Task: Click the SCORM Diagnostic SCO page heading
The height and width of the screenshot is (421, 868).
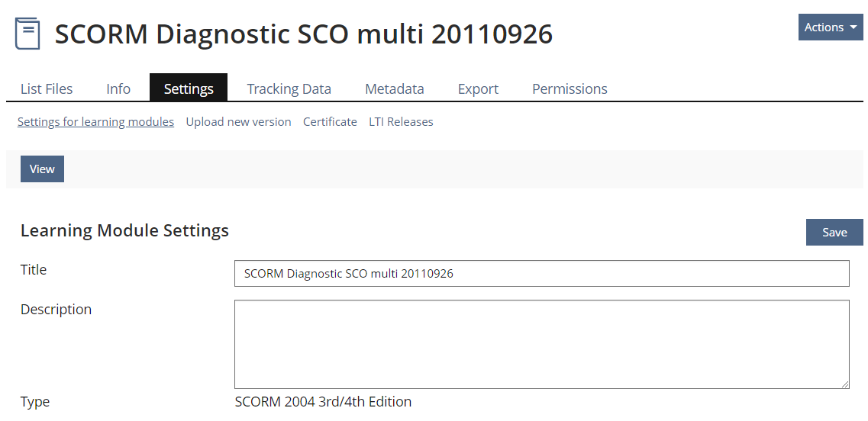Action: tap(304, 34)
